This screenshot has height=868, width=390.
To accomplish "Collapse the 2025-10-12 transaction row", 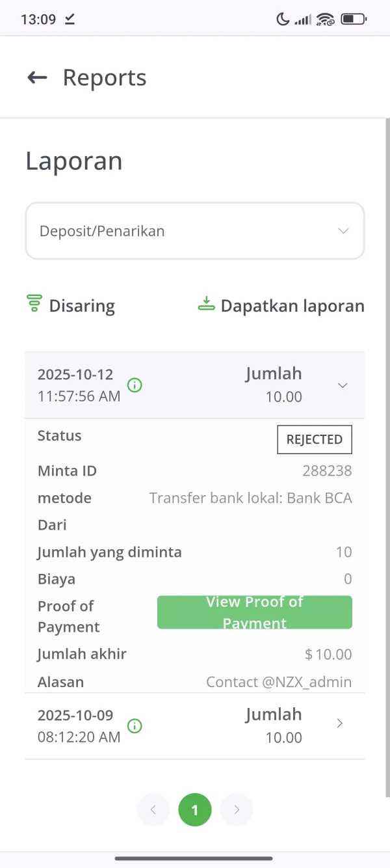I will pos(343,385).
